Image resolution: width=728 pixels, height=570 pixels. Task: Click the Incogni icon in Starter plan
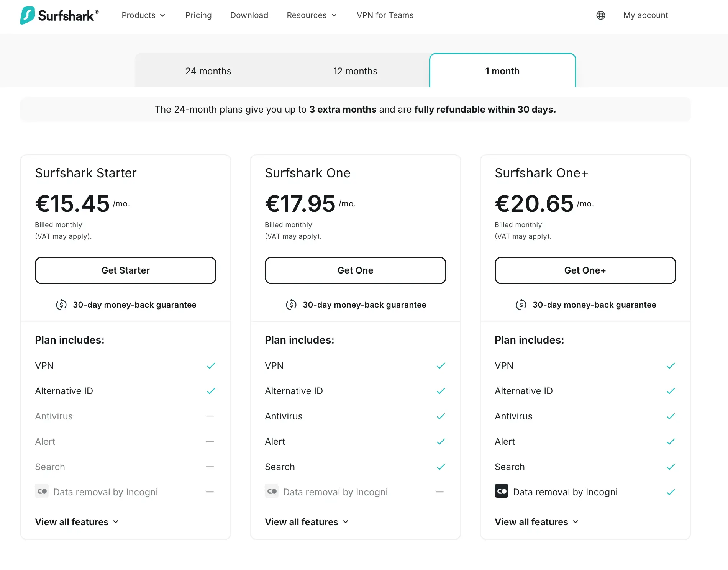[42, 491]
